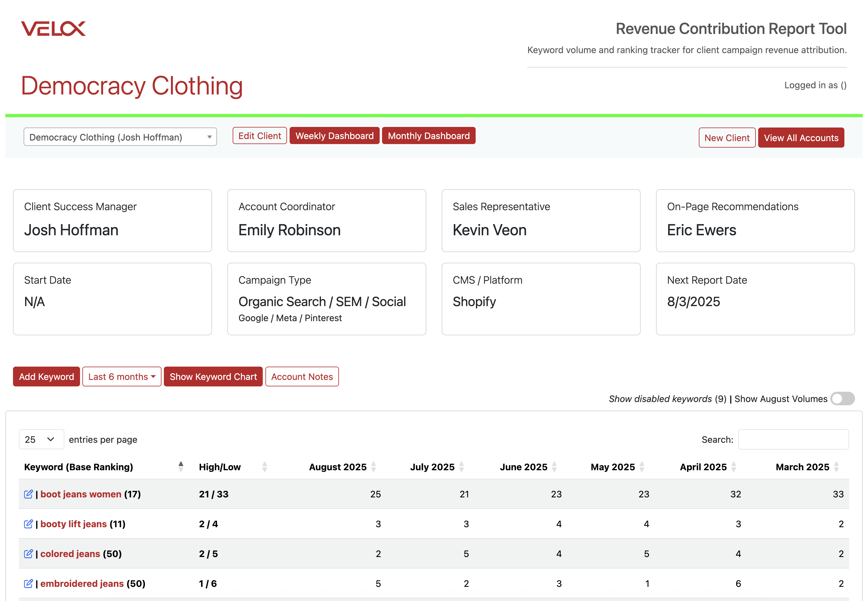
Task: Click the Velox logo
Action: (x=53, y=29)
